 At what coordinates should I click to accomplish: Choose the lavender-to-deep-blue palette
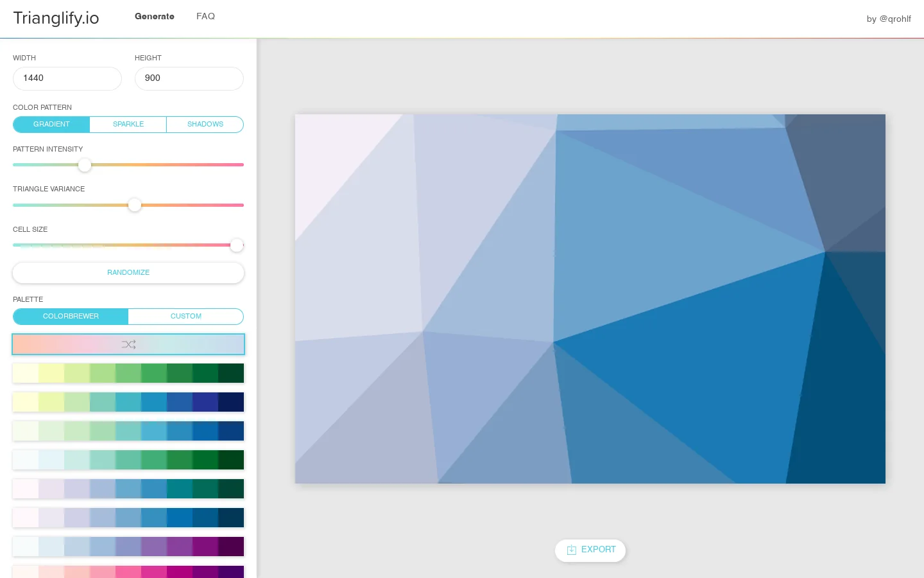128,518
